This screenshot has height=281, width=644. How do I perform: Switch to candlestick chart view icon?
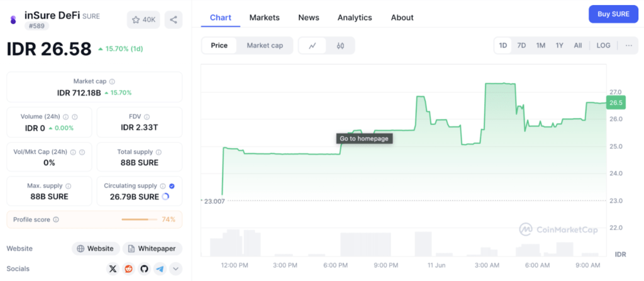tap(340, 45)
